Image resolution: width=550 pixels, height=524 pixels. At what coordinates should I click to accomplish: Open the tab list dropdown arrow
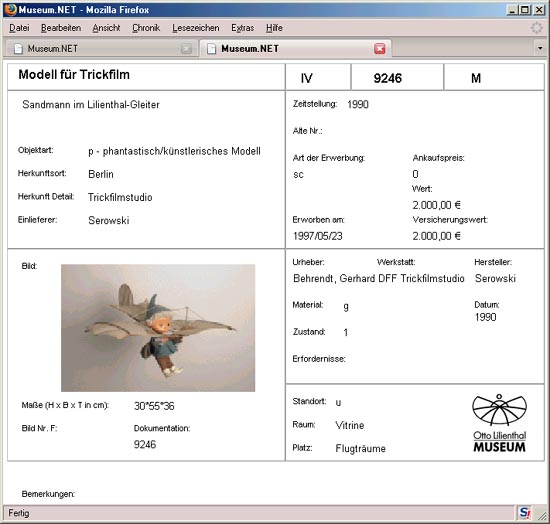(540, 48)
